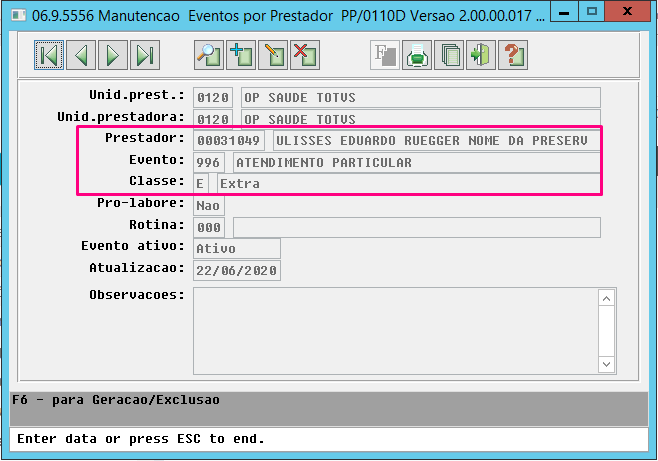Screen dimensions: 658x461
Task: Maximize the Manutencao Eventos window
Action: point(592,11)
